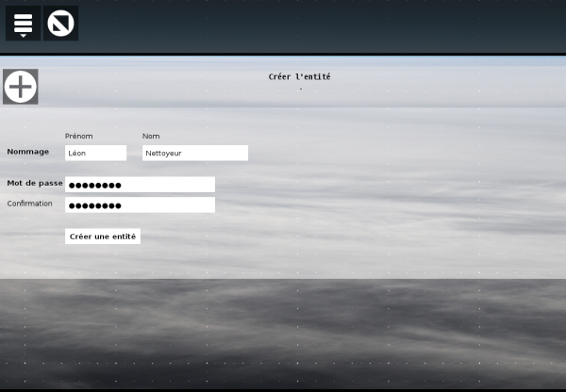This screenshot has width=566, height=392.
Task: Click the Mot de passe label
Action: click(x=35, y=183)
